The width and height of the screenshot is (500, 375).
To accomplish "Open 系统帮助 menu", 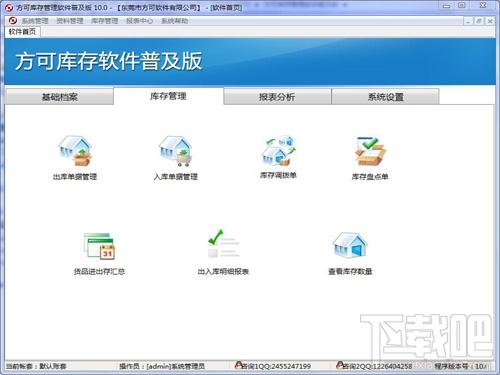I will pyautogui.click(x=174, y=21).
